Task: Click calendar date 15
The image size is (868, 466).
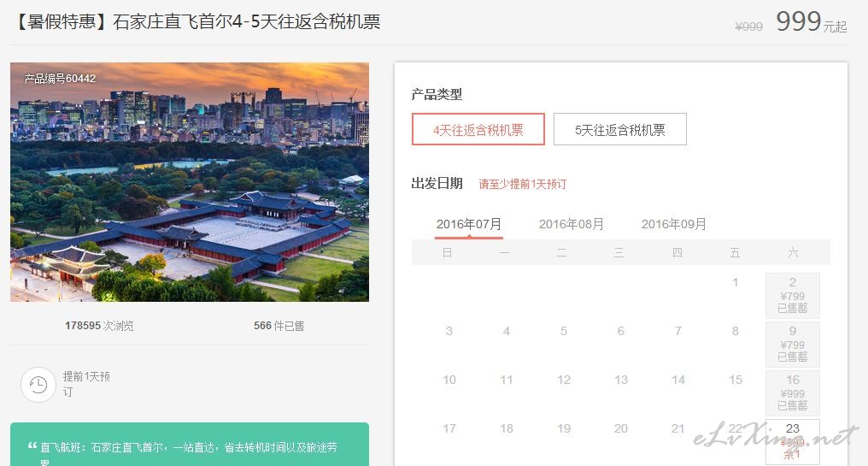Action: coord(735,380)
